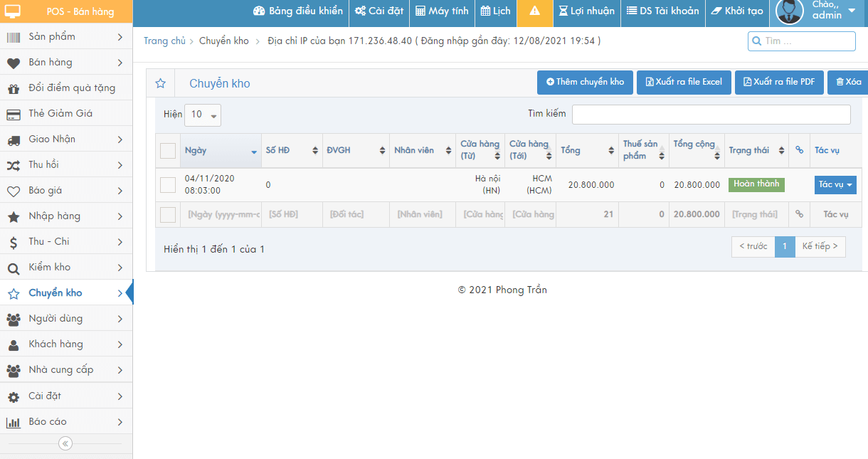
Task: Click the Tìm kiếm table search field
Action: [x=711, y=115]
